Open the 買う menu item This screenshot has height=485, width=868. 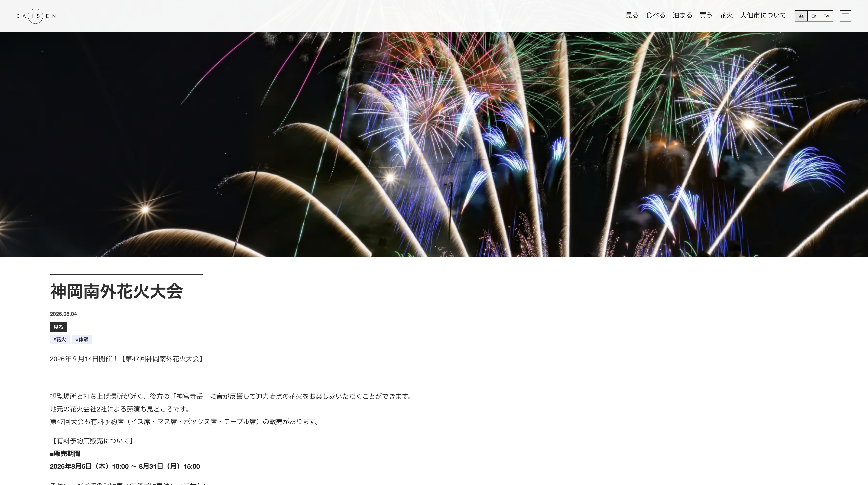point(706,15)
